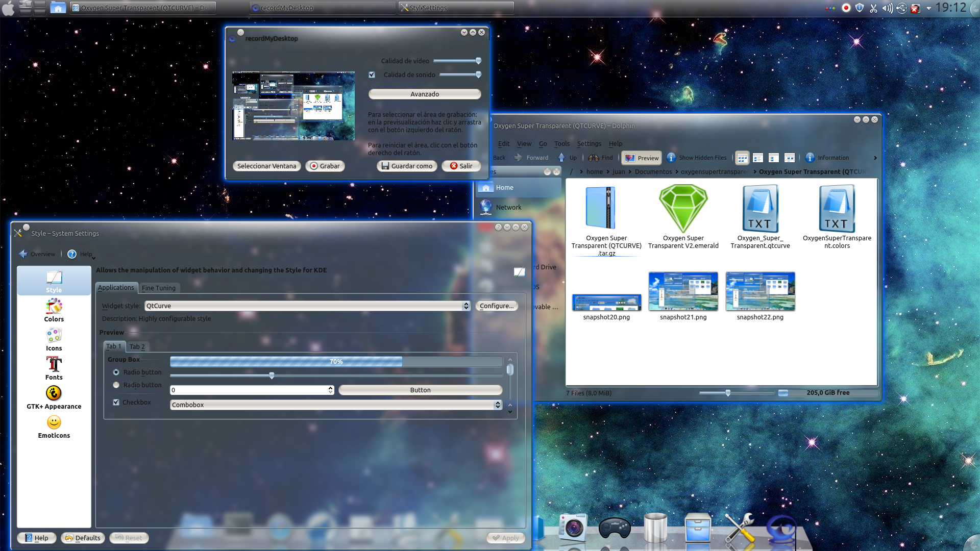Open the Apple logo launcher menu
This screenshot has height=551, width=980.
(8, 8)
